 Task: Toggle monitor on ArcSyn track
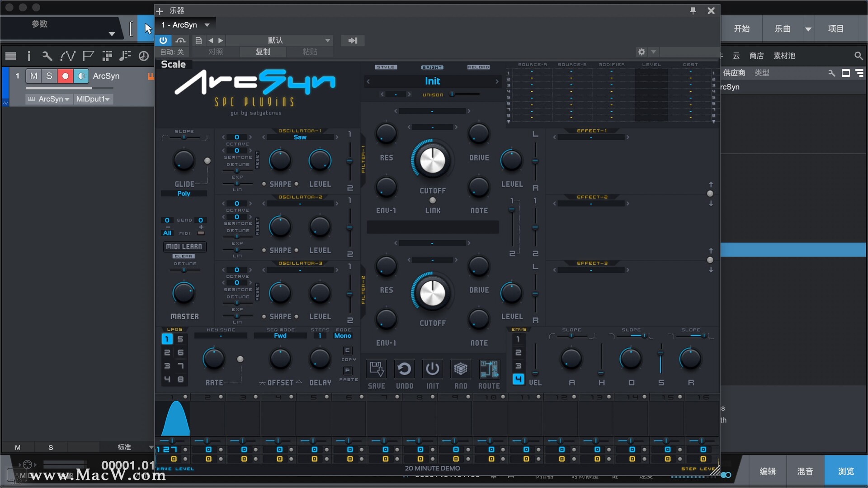click(81, 76)
